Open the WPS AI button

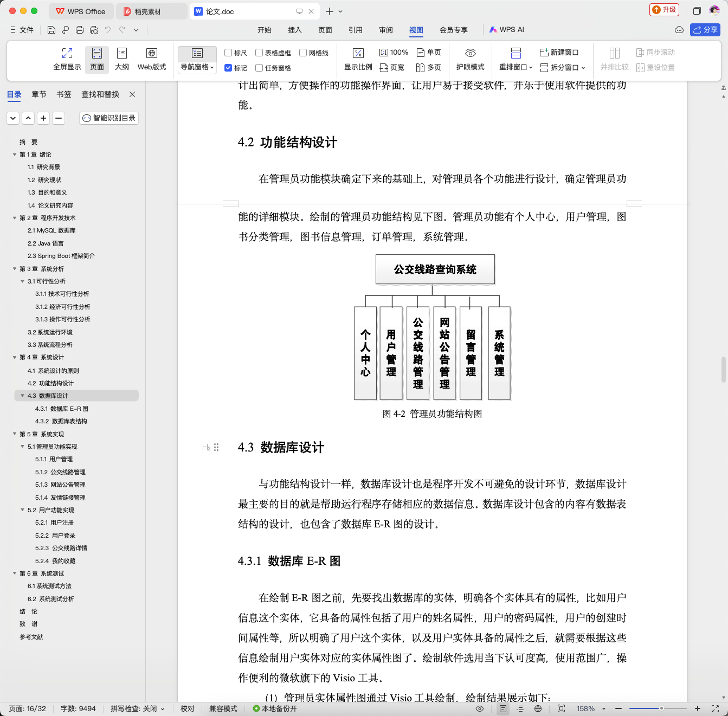click(507, 30)
